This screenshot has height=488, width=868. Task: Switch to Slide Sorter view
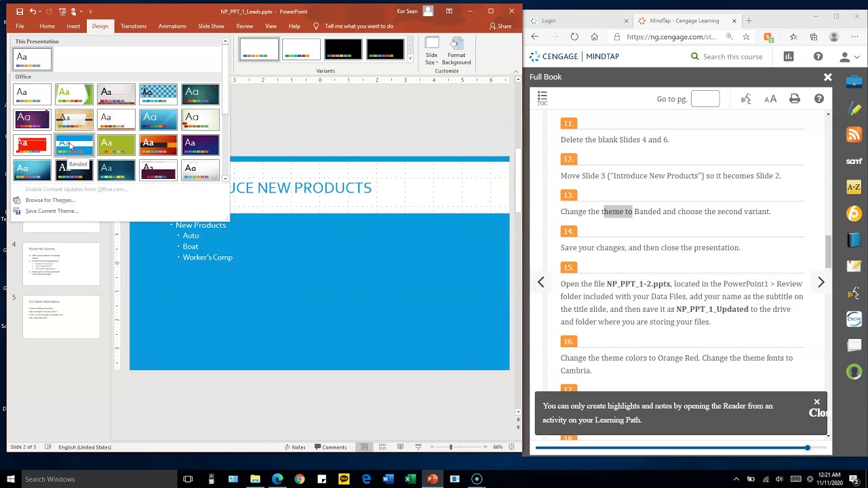pyautogui.click(x=382, y=447)
